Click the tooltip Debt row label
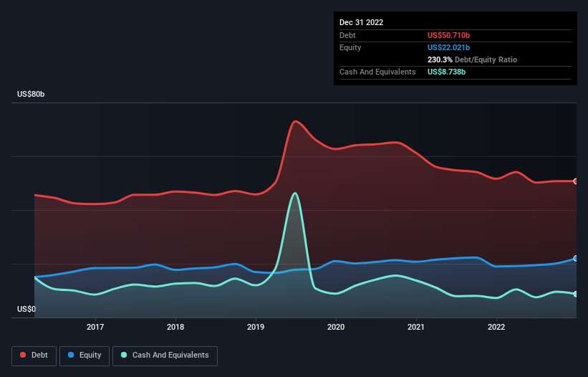Screen dimensions: 588x377 [x=347, y=35]
